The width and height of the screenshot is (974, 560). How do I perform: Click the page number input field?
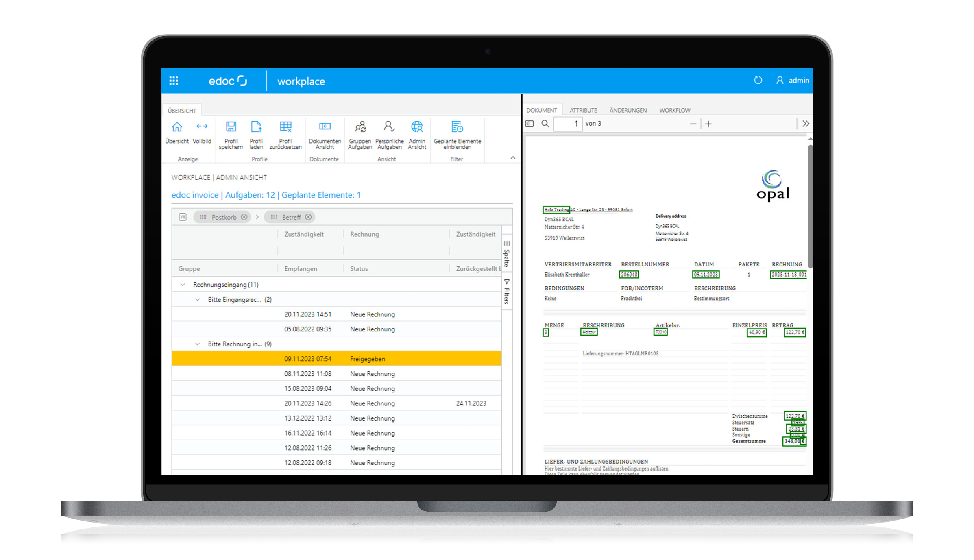tap(568, 124)
